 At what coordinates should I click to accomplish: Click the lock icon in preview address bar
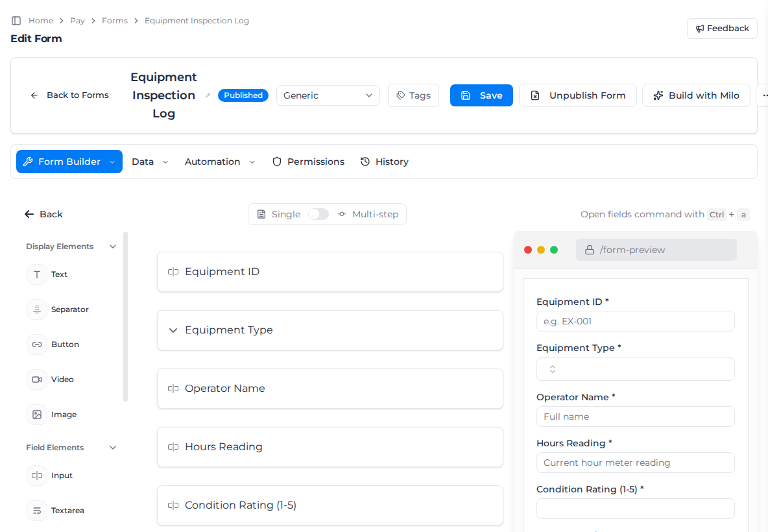click(589, 250)
